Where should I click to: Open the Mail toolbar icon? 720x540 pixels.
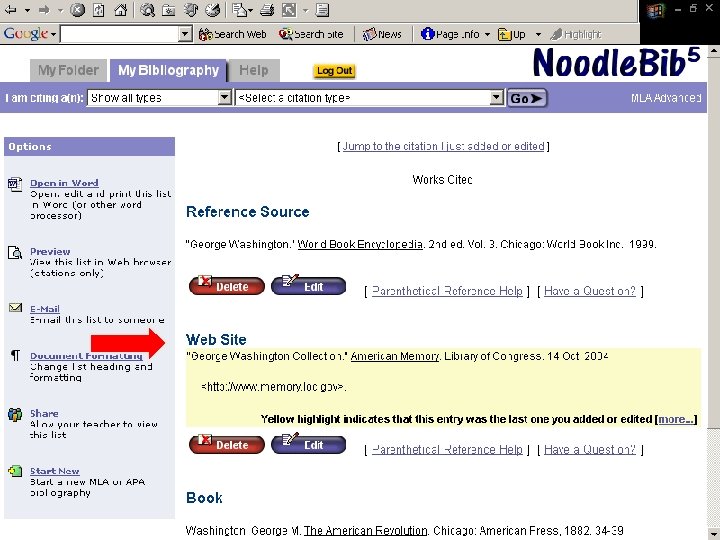pyautogui.click(x=240, y=9)
